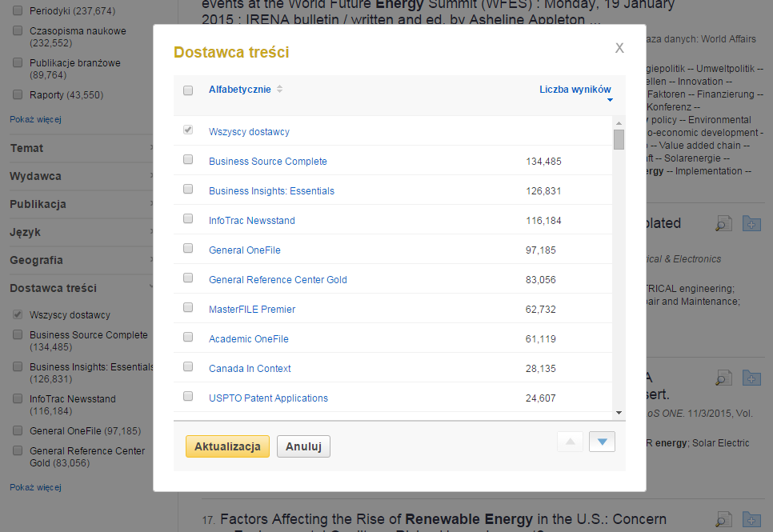Check Business Insights: Essentials in dialog
This screenshot has width=773, height=532.
188,189
